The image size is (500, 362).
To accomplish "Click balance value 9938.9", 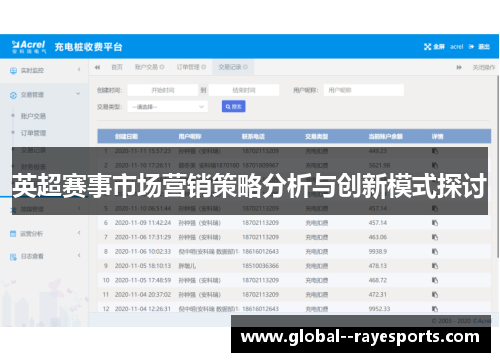I will click(x=378, y=251).
